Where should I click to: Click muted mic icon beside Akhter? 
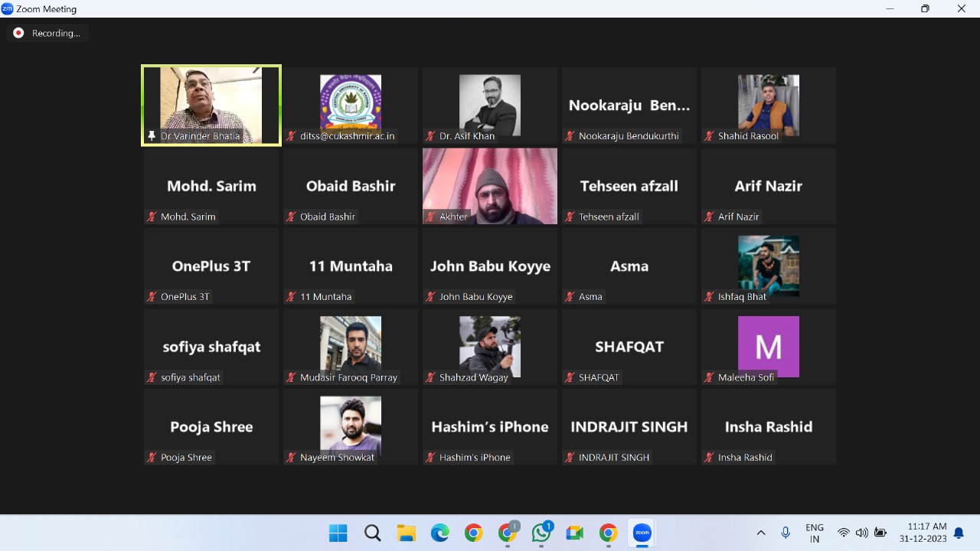[x=430, y=217]
